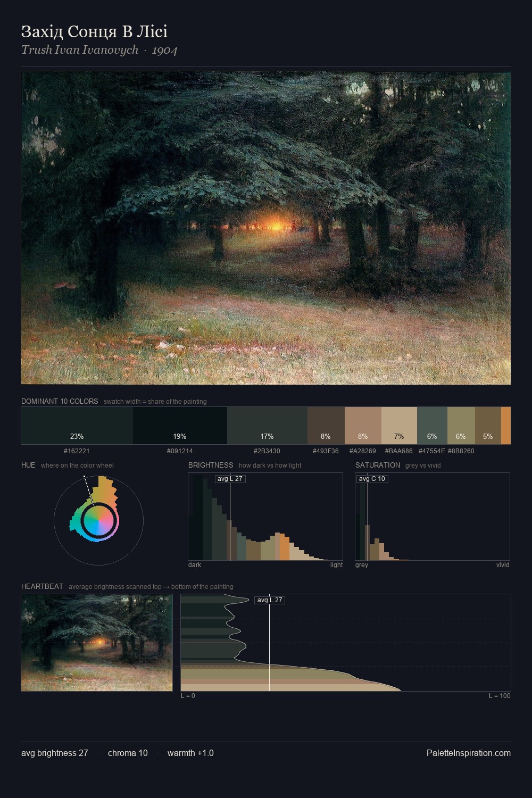
Task: Click the saturation histogram chart
Action: (433, 517)
